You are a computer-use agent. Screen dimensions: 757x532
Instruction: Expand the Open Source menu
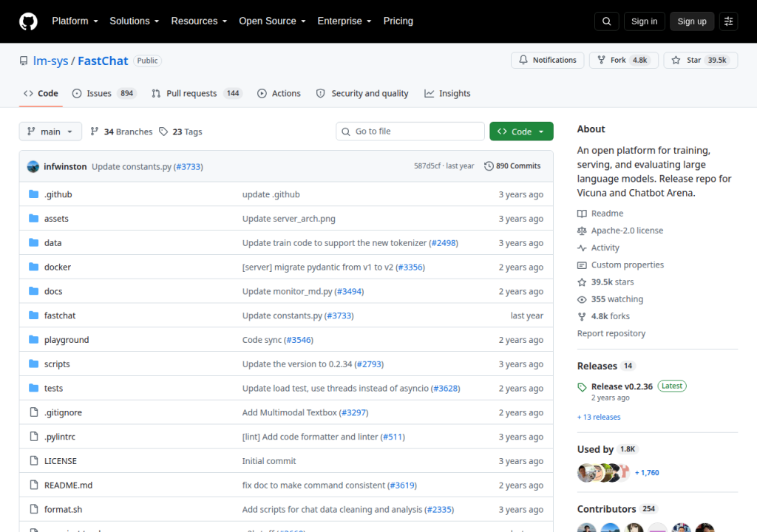[272, 21]
